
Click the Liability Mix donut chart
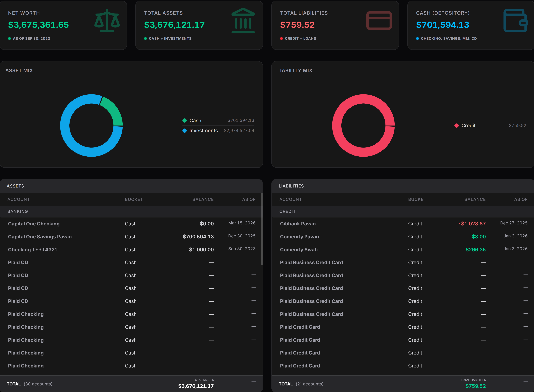[363, 125]
